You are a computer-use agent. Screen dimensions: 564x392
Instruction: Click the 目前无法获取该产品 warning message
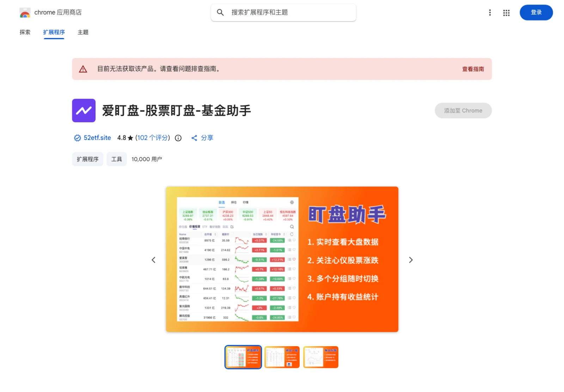pyautogui.click(x=159, y=69)
